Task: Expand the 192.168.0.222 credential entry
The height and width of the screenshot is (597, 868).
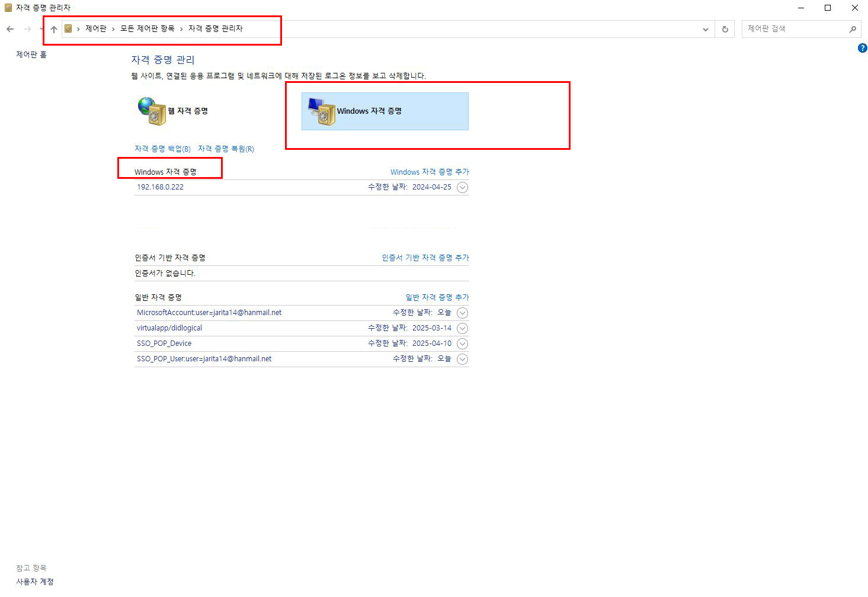Action: (x=463, y=187)
